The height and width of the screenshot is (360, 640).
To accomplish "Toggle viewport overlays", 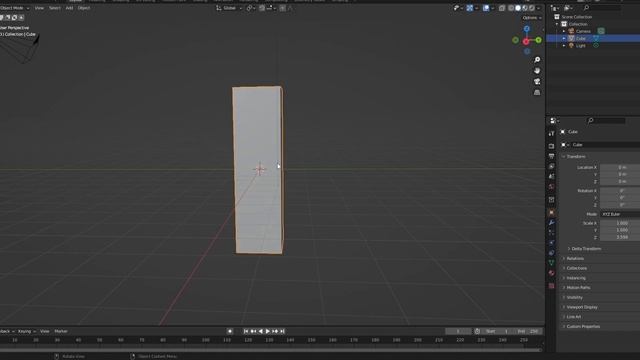I will [x=486, y=8].
